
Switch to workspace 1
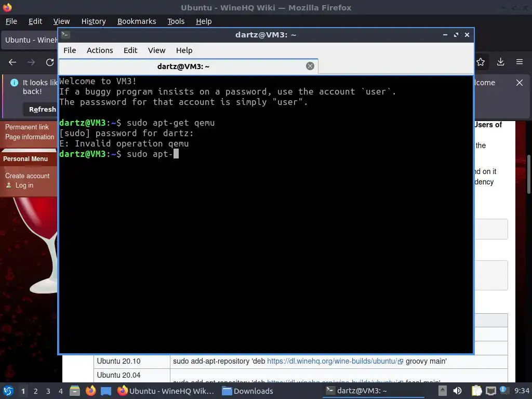click(x=23, y=391)
